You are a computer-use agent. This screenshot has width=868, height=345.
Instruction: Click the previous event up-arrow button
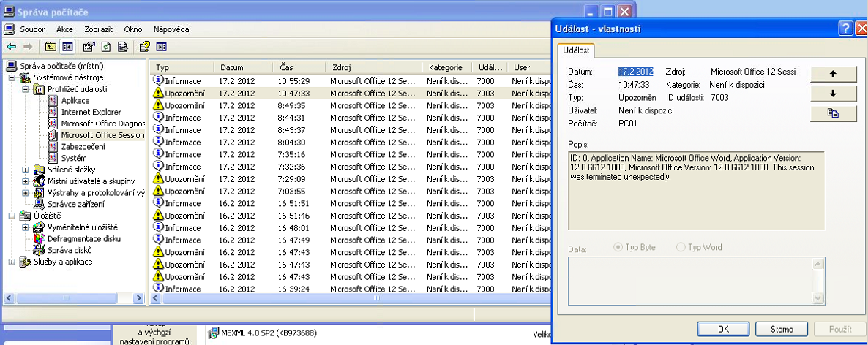(833, 74)
